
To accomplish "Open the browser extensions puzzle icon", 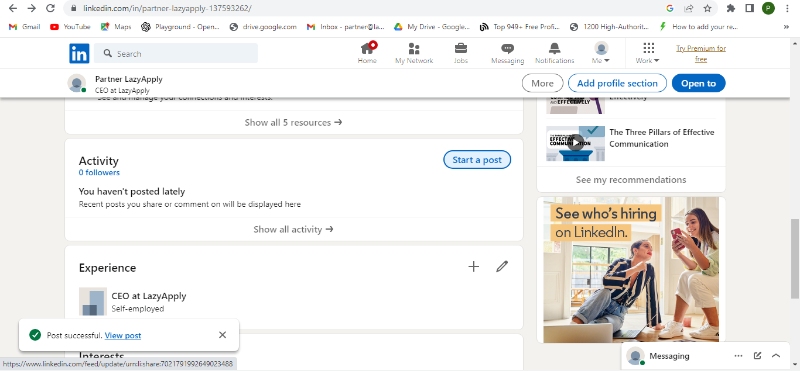I will coord(731,8).
